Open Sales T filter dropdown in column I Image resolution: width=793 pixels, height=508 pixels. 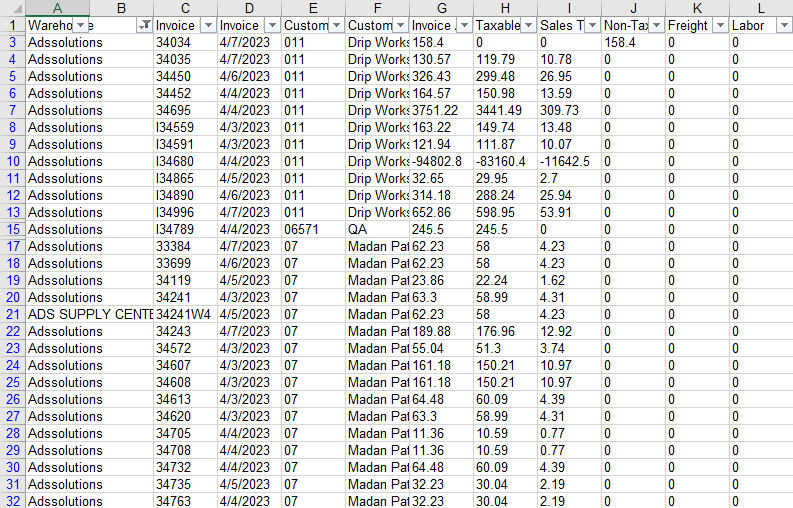click(x=592, y=25)
